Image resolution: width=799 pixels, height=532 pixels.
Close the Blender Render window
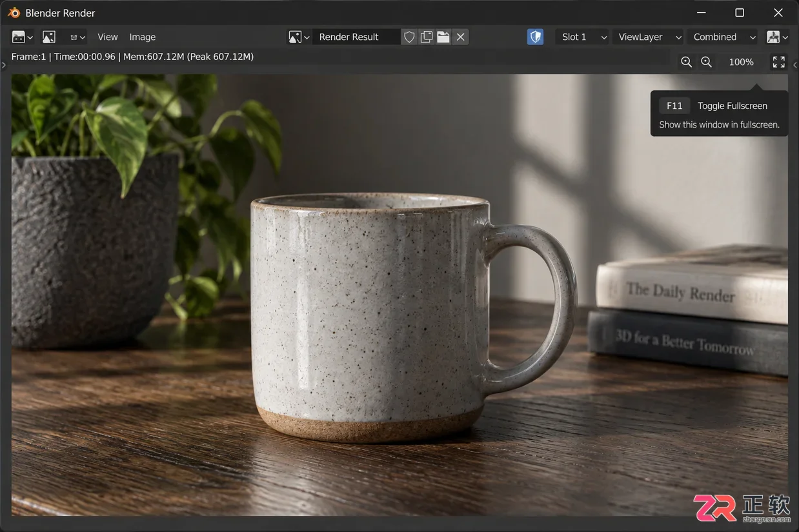(778, 13)
